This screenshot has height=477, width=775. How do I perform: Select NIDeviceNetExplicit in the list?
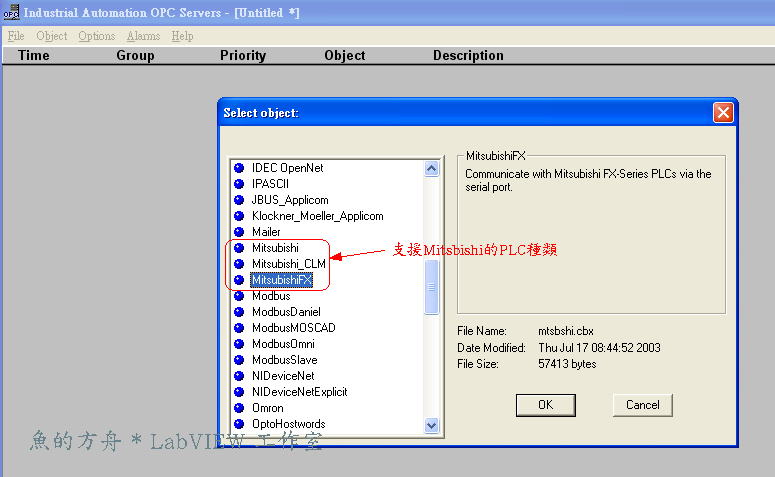click(x=300, y=392)
